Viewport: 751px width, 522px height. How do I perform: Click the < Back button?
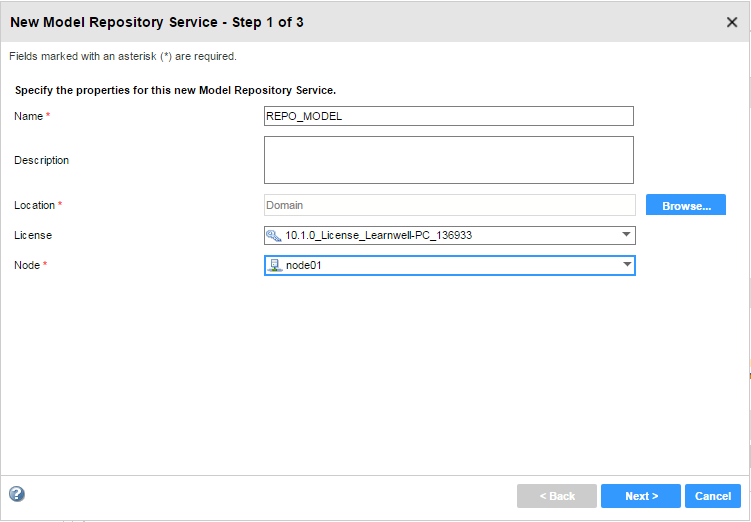[556, 496]
